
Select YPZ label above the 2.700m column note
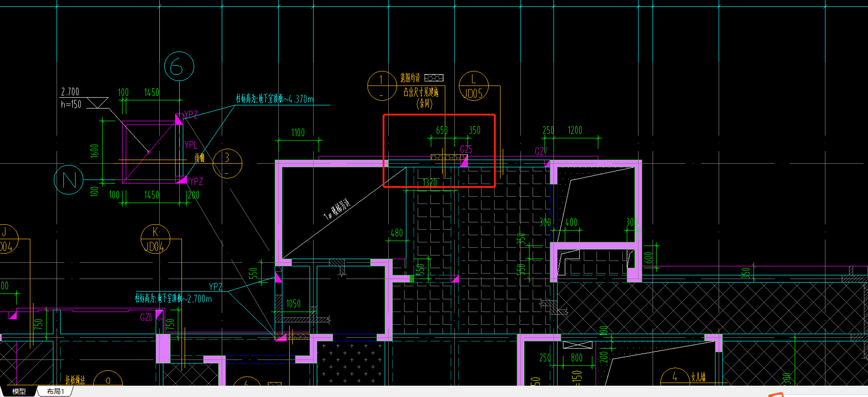215,287
